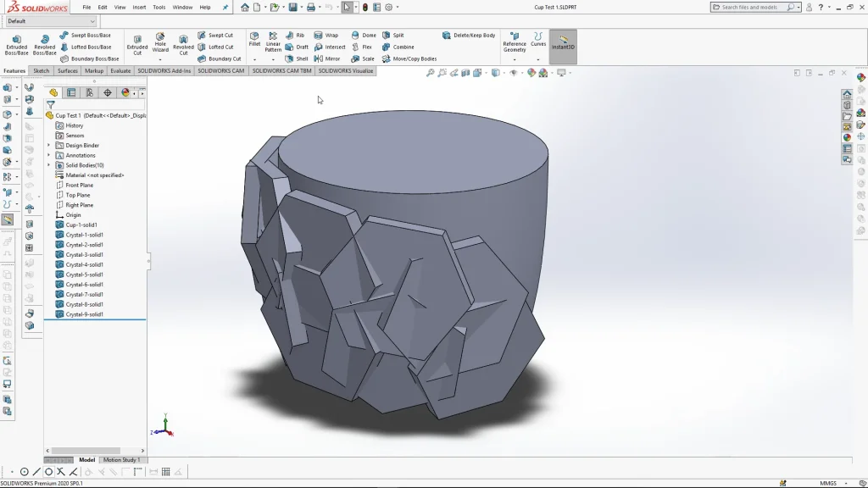Image resolution: width=868 pixels, height=488 pixels.
Task: Open the Zoom to Fit view tool
Action: click(x=431, y=73)
